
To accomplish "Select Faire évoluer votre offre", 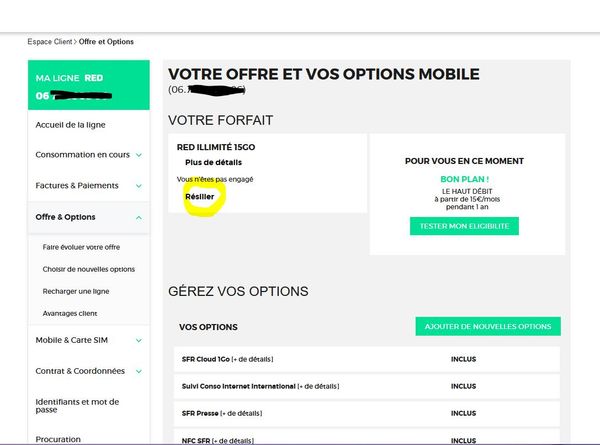I will [x=81, y=246].
